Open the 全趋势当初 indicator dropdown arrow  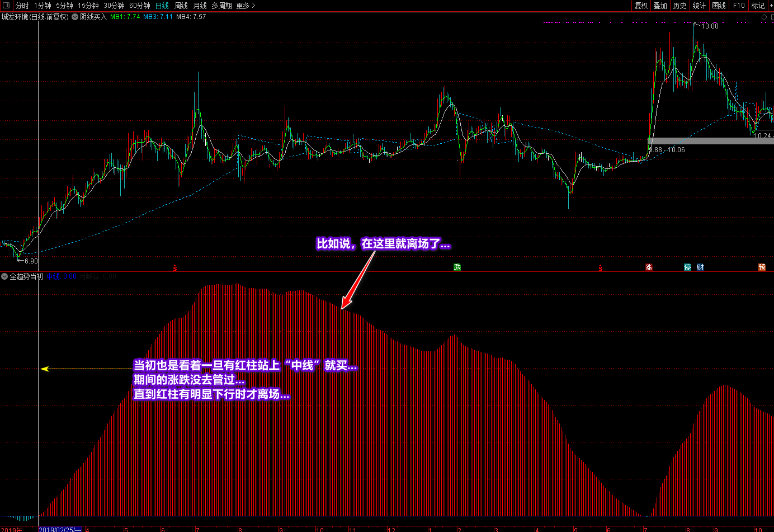click(4, 276)
